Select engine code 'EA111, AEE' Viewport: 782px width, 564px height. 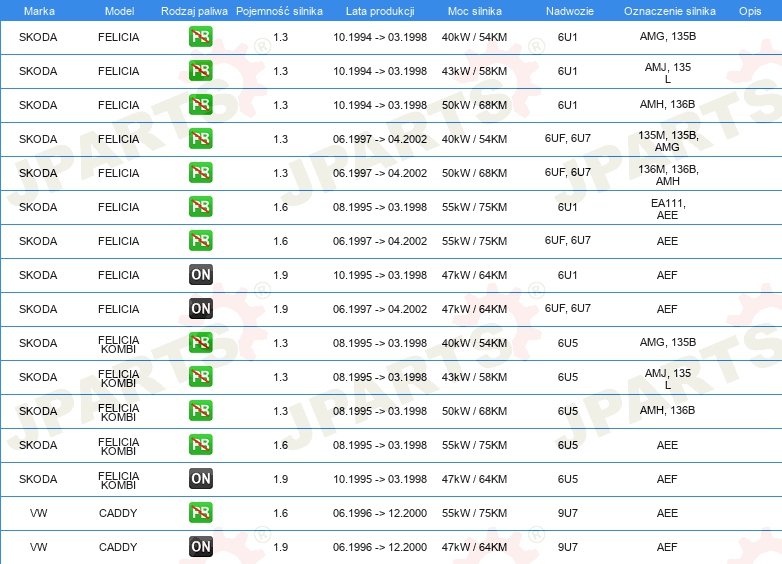click(x=668, y=209)
